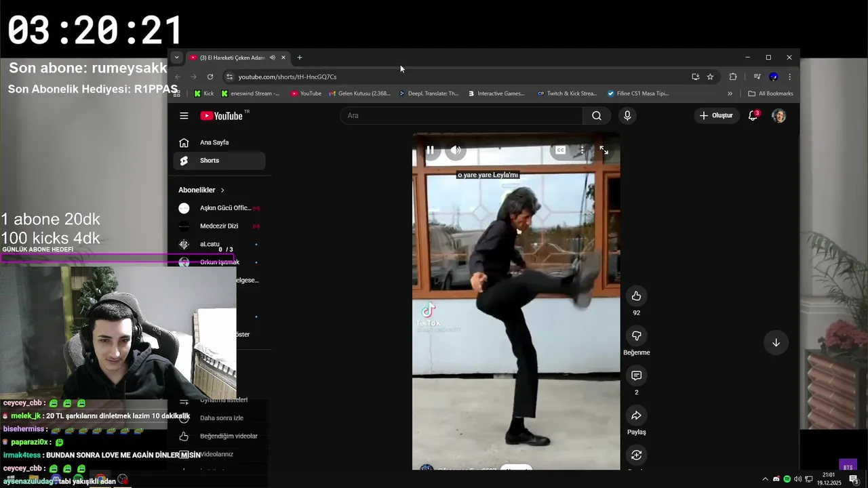Viewport: 868px width, 488px height.
Task: Open the aLcatu channel
Action: coord(219,244)
